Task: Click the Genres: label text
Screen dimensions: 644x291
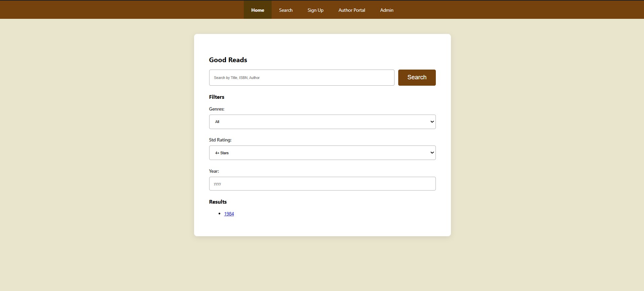Action: tap(217, 109)
